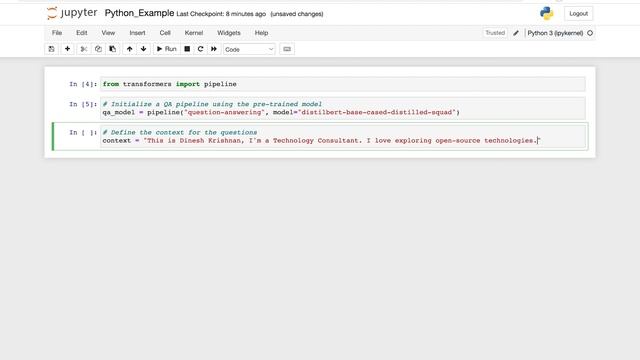Click the Jupyter logo
The width and height of the screenshot is (640, 360).
pos(72,13)
